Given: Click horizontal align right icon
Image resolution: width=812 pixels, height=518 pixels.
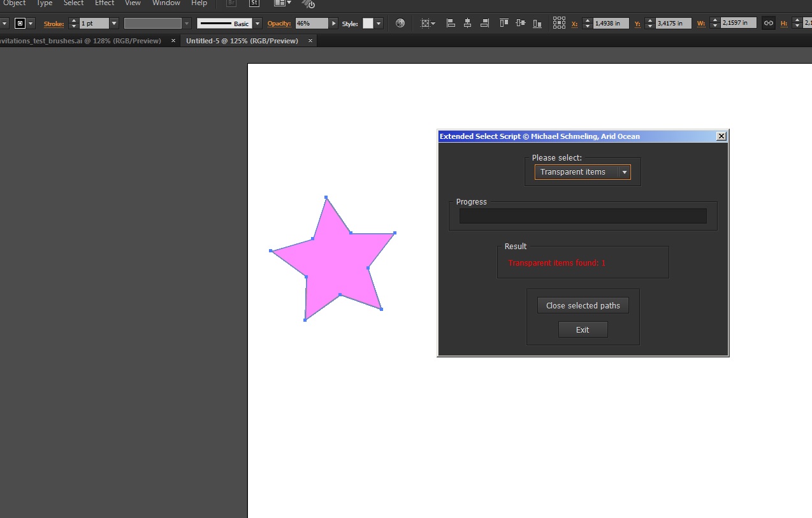Looking at the screenshot, I should pos(485,24).
